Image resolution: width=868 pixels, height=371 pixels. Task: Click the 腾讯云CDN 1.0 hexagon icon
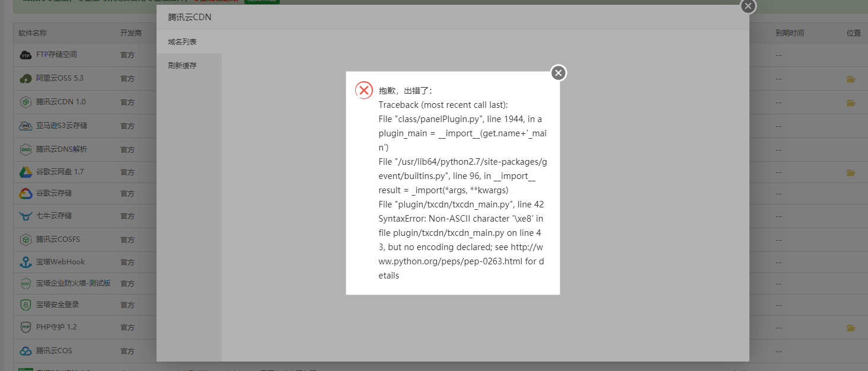[x=25, y=102]
